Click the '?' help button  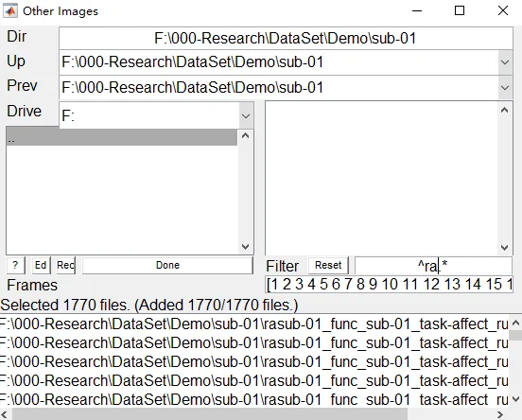tap(15, 265)
